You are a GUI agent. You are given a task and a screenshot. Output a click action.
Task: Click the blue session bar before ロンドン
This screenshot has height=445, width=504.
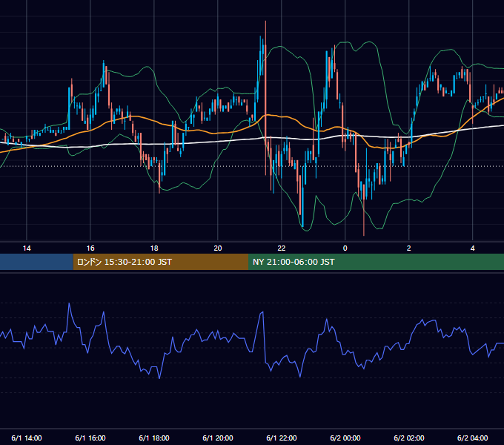tap(36, 262)
